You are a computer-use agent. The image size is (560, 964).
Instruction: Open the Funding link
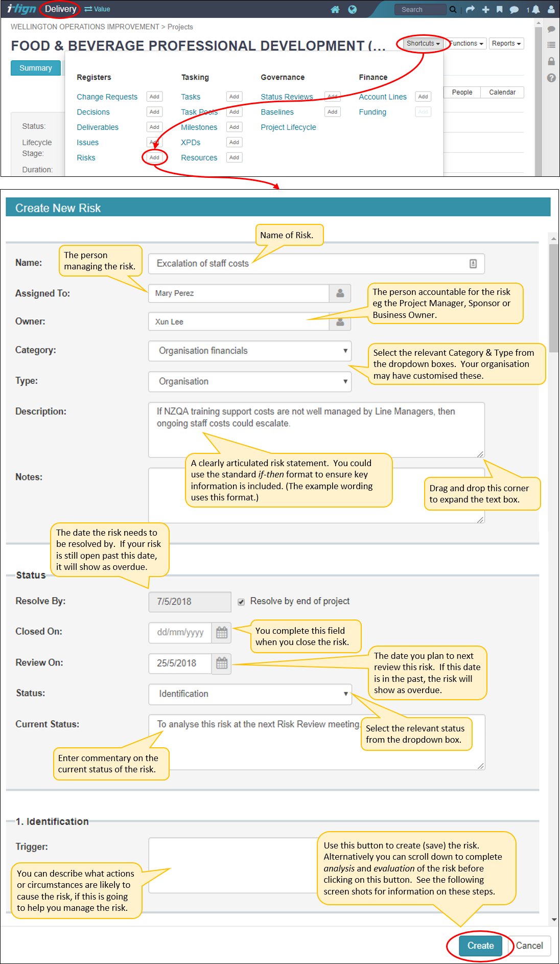tap(372, 112)
